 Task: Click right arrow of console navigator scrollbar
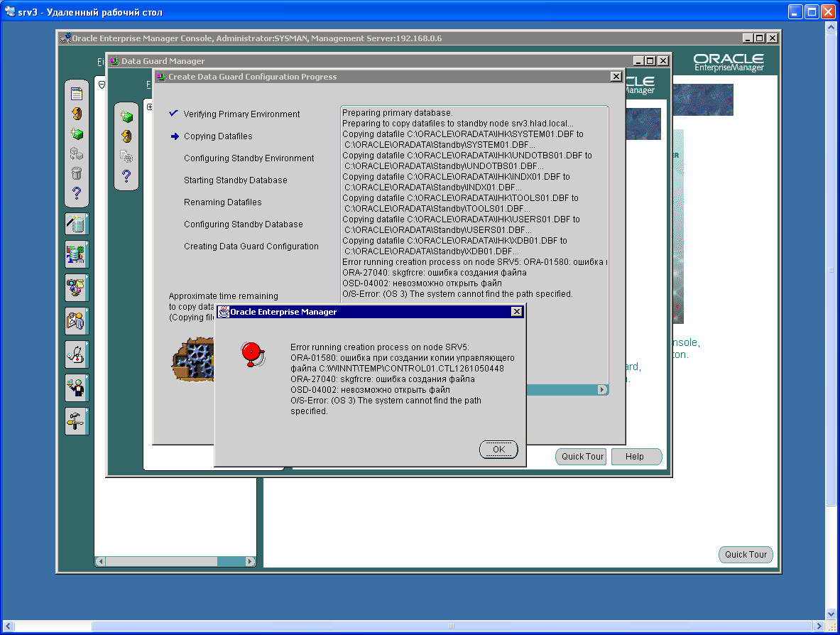point(250,562)
